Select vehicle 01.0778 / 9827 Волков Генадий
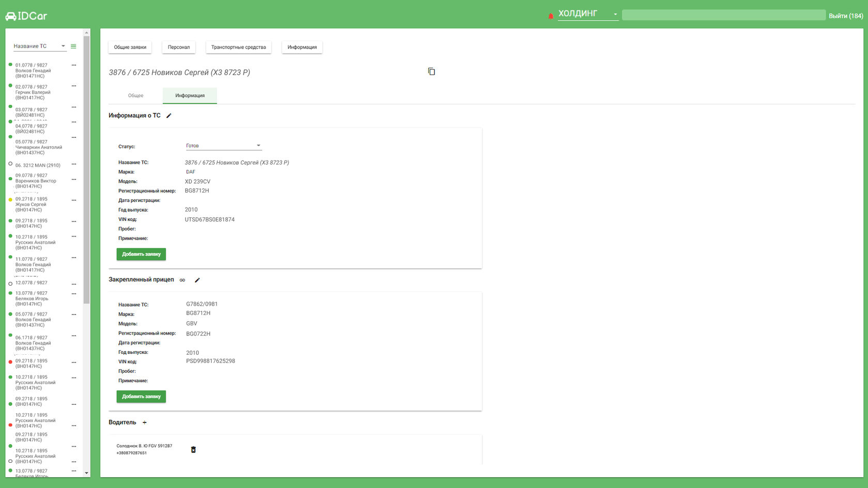Screen dimensions: 868x488 pos(33,71)
